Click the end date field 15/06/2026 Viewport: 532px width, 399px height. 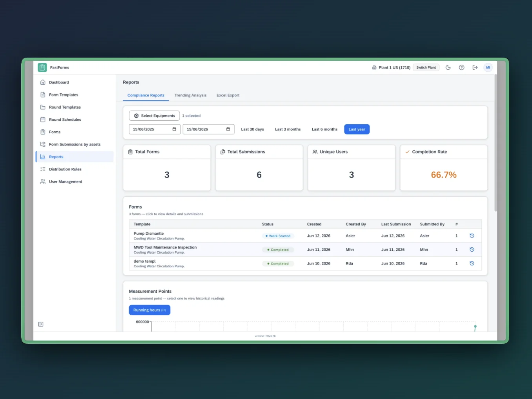pos(208,129)
